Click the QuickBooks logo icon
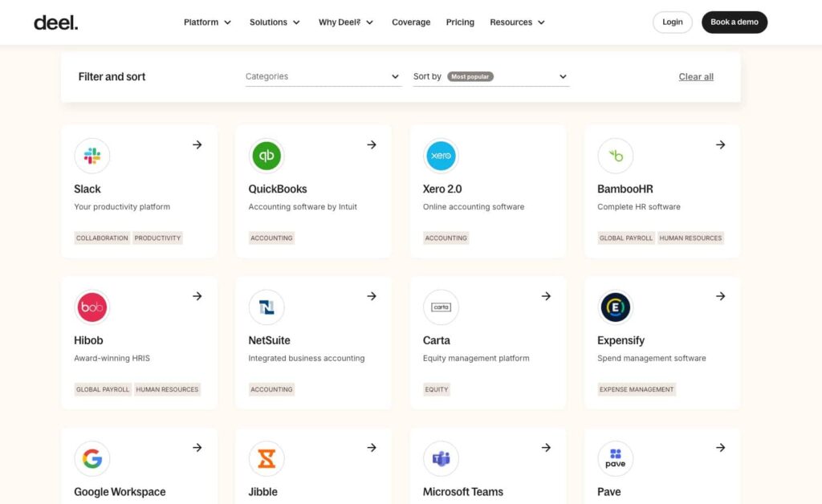The width and height of the screenshot is (822, 504). (267, 156)
